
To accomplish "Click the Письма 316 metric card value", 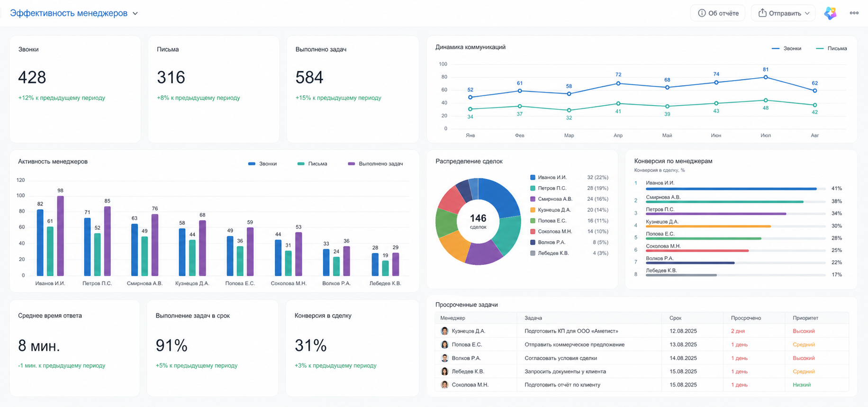I will (171, 77).
